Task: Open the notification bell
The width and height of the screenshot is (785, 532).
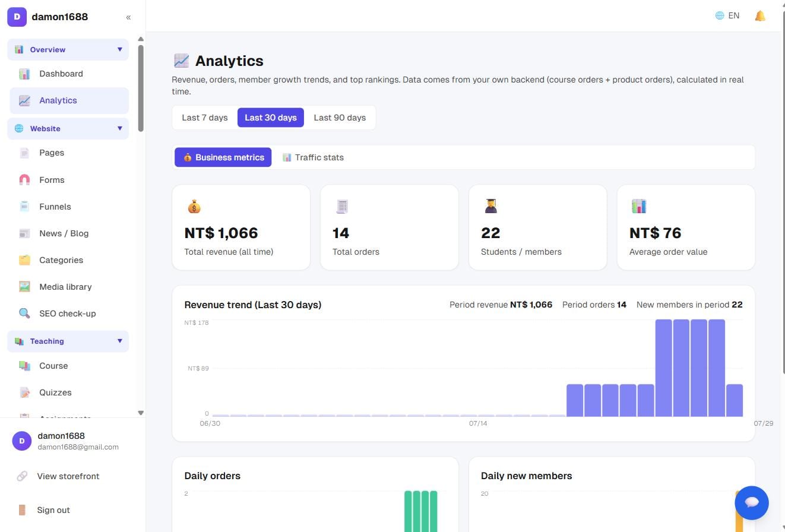Action: [760, 16]
